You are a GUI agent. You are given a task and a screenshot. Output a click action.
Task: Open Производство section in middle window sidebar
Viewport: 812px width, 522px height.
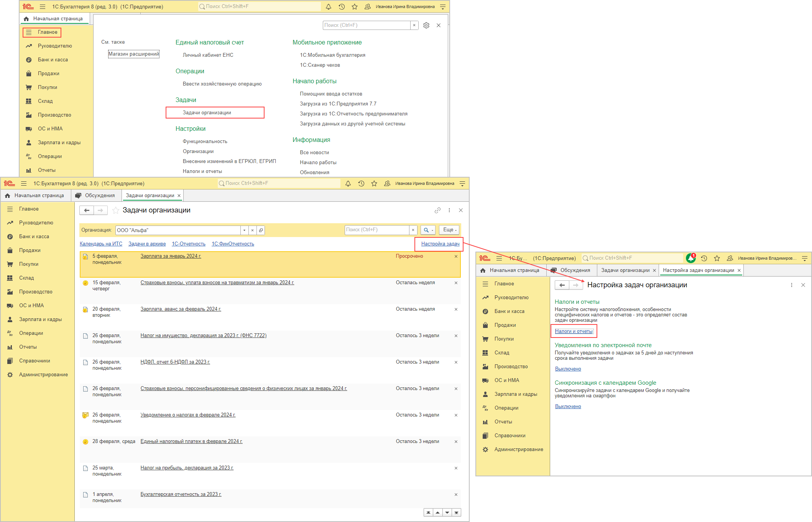click(36, 292)
